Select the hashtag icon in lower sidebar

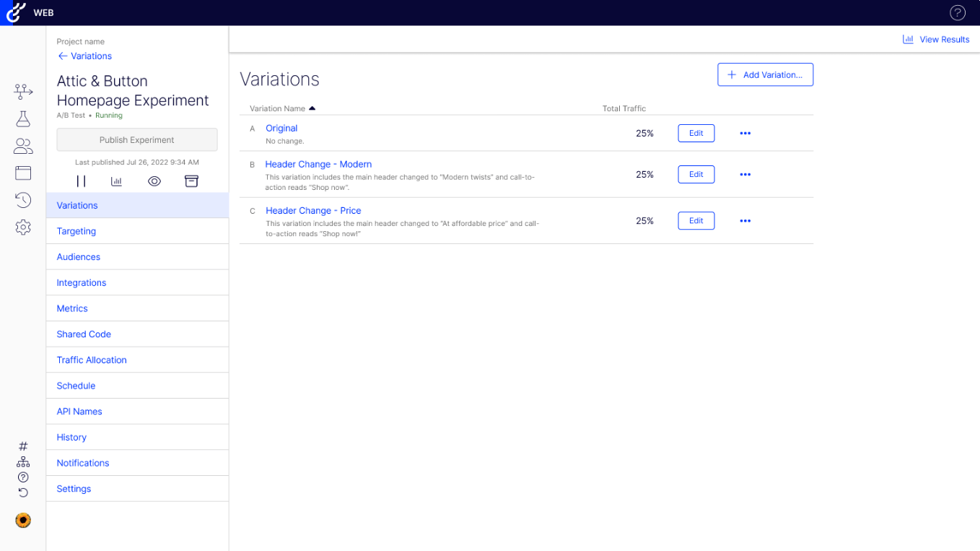point(22,445)
